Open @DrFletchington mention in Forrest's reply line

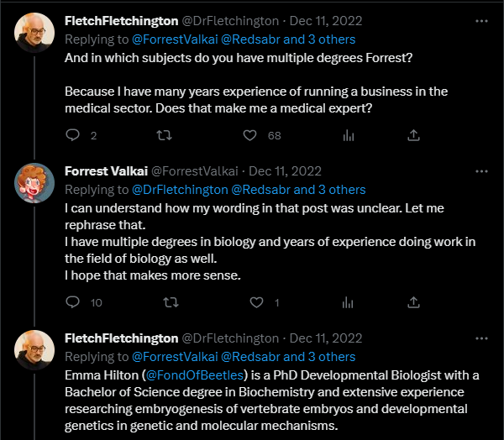(x=180, y=190)
